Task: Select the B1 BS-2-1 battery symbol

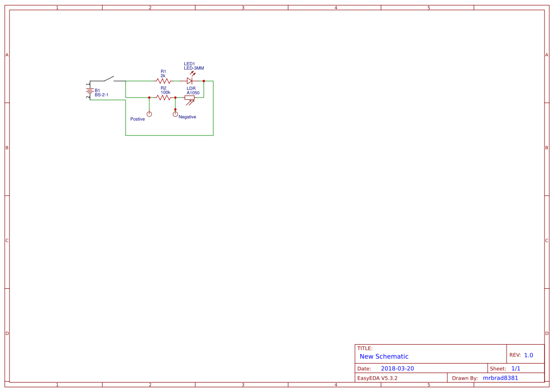Action: click(90, 89)
